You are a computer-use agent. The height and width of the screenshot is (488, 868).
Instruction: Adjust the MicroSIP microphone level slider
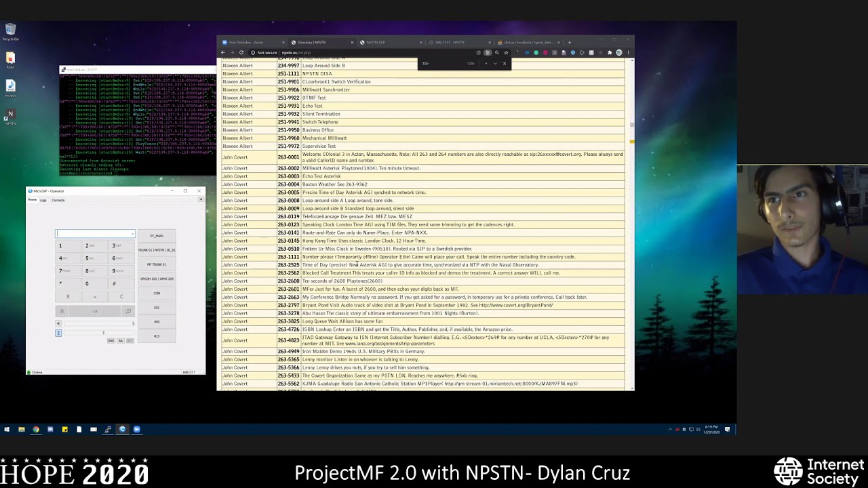(100, 333)
